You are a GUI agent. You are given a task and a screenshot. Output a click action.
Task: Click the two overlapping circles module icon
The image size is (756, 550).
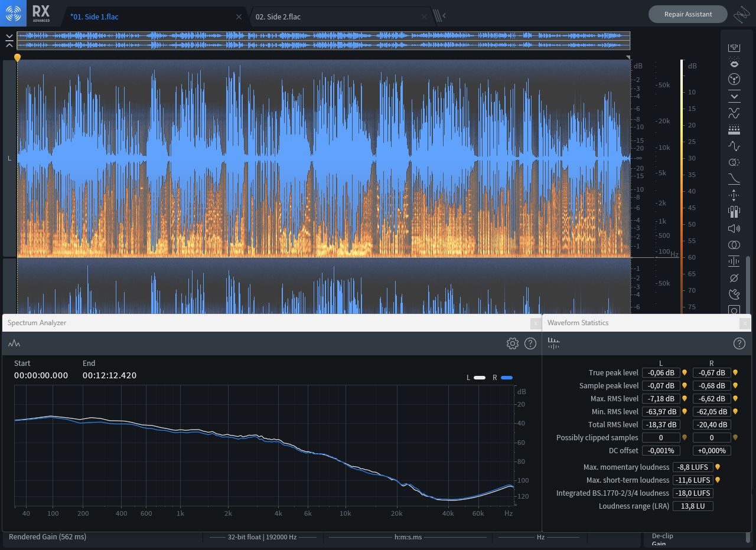734,245
